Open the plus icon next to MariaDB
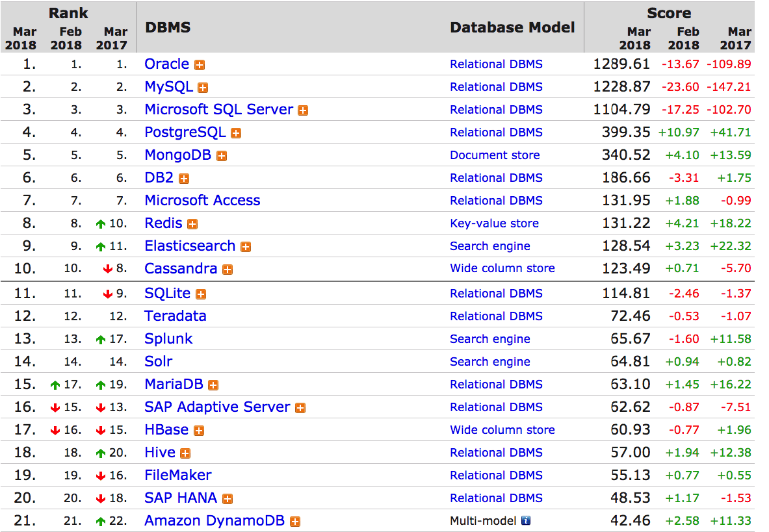The height and width of the screenshot is (532, 769). coord(213,386)
